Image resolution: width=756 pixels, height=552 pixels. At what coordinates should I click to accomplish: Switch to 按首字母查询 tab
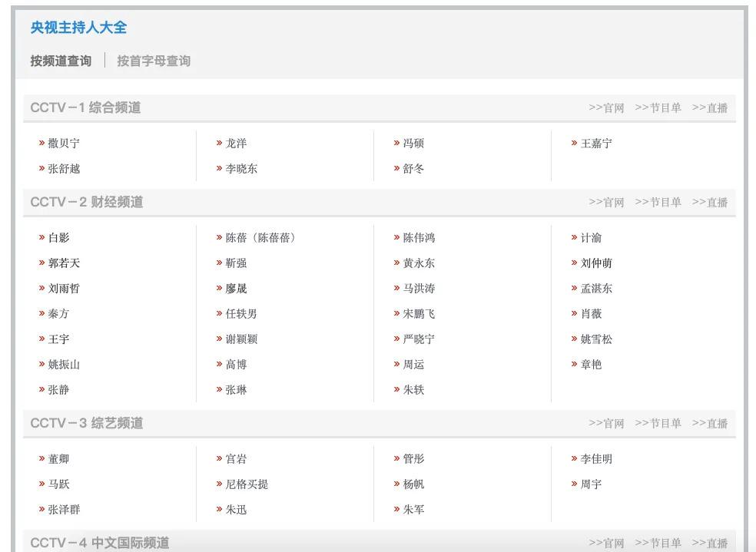[154, 61]
